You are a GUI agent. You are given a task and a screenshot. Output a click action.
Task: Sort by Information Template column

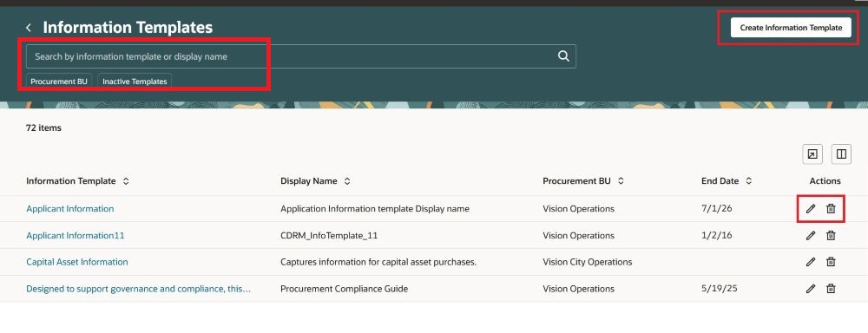pyautogui.click(x=126, y=181)
